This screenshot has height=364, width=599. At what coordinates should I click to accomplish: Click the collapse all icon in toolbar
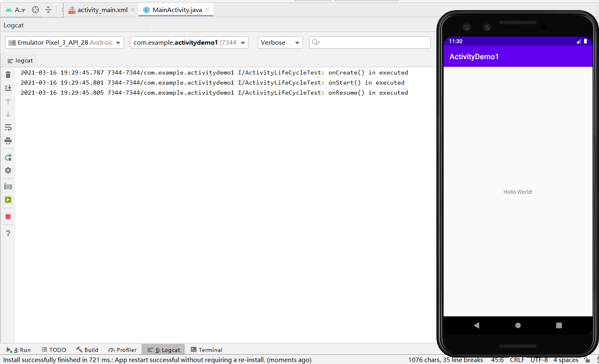pyautogui.click(x=48, y=10)
